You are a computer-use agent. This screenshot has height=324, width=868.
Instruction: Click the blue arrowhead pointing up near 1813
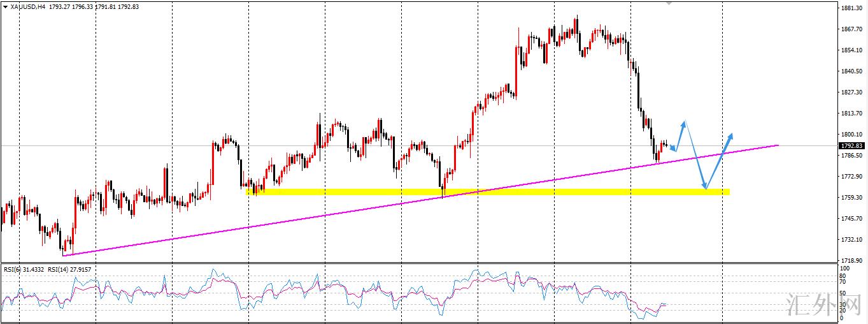(684, 122)
